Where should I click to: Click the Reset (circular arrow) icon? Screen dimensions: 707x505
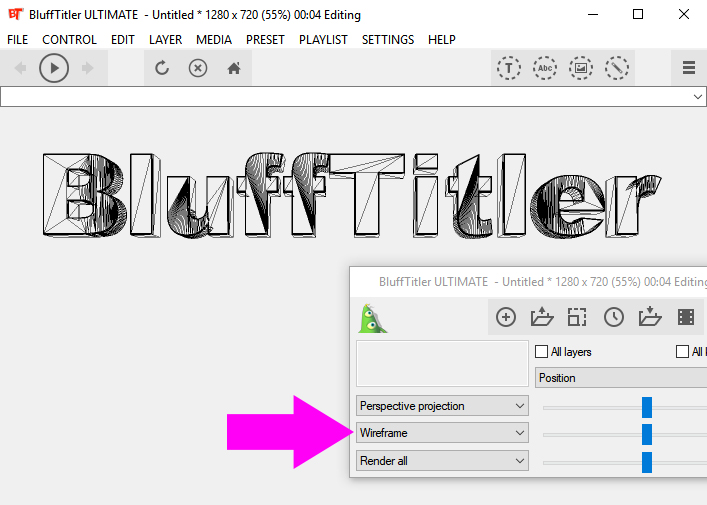tap(162, 68)
